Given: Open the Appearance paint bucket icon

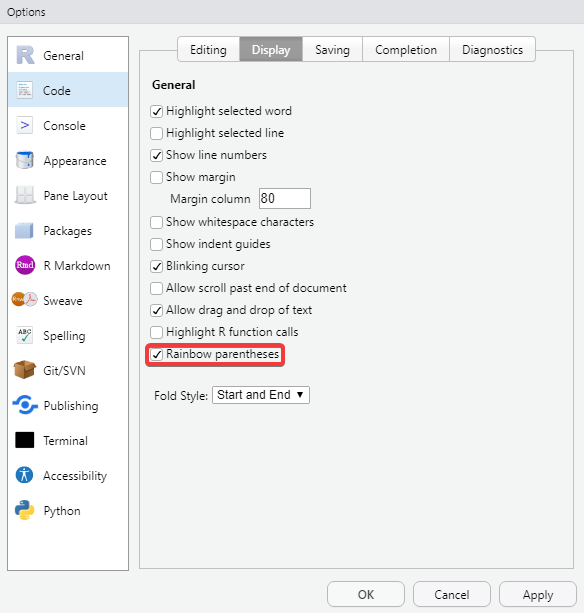Looking at the screenshot, I should [25, 160].
